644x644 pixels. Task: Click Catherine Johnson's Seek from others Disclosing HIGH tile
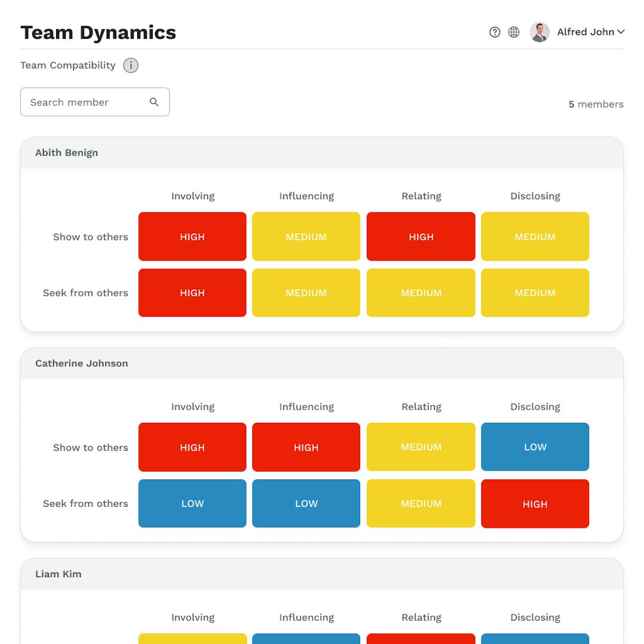point(535,503)
